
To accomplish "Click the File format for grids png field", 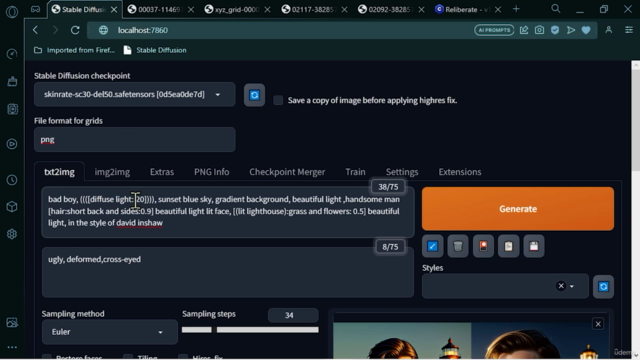I will [x=135, y=140].
